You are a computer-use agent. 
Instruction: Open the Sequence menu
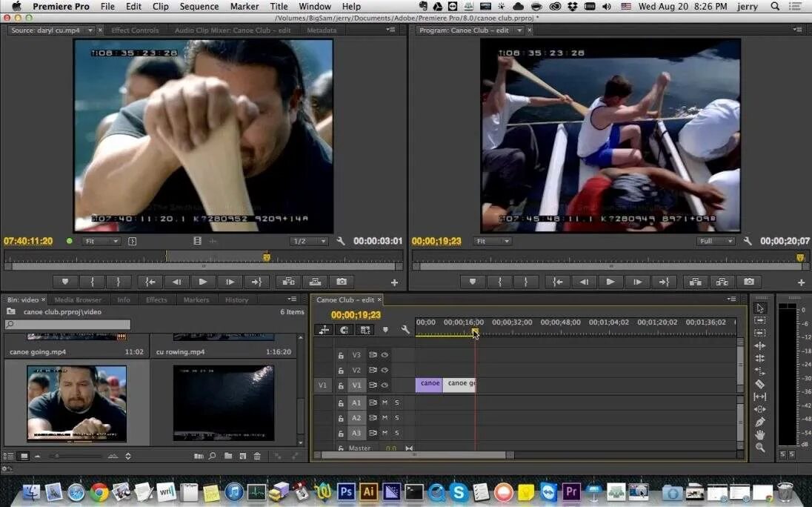pyautogui.click(x=199, y=6)
